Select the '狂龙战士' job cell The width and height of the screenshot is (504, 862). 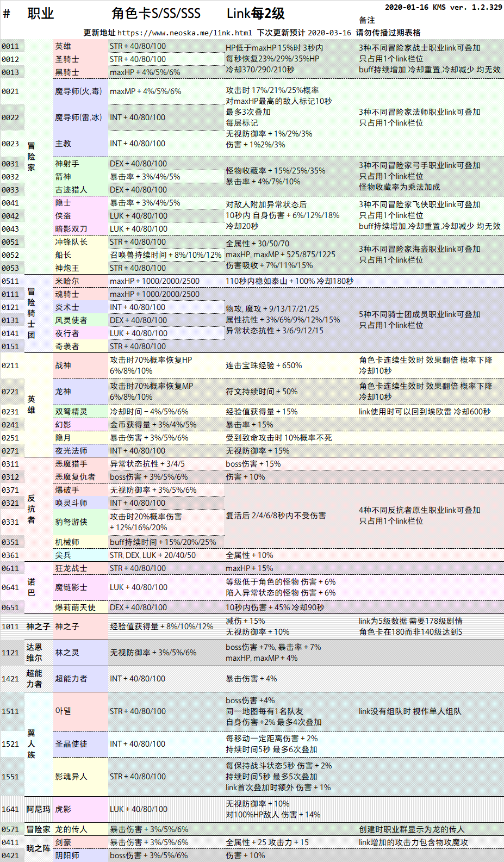tap(80, 568)
